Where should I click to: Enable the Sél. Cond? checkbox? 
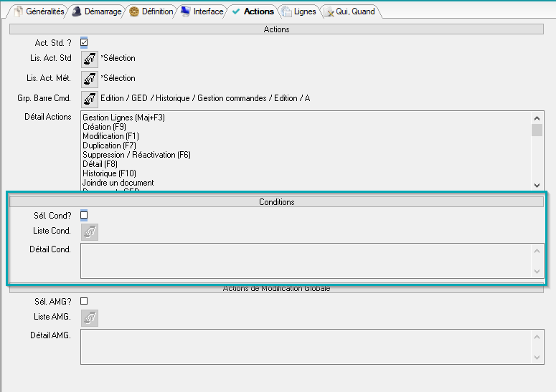84,215
